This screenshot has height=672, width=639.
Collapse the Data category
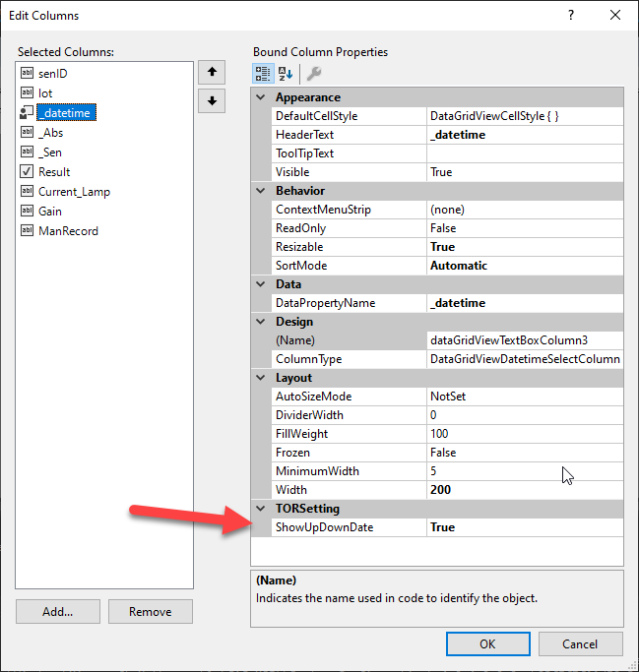(261, 284)
